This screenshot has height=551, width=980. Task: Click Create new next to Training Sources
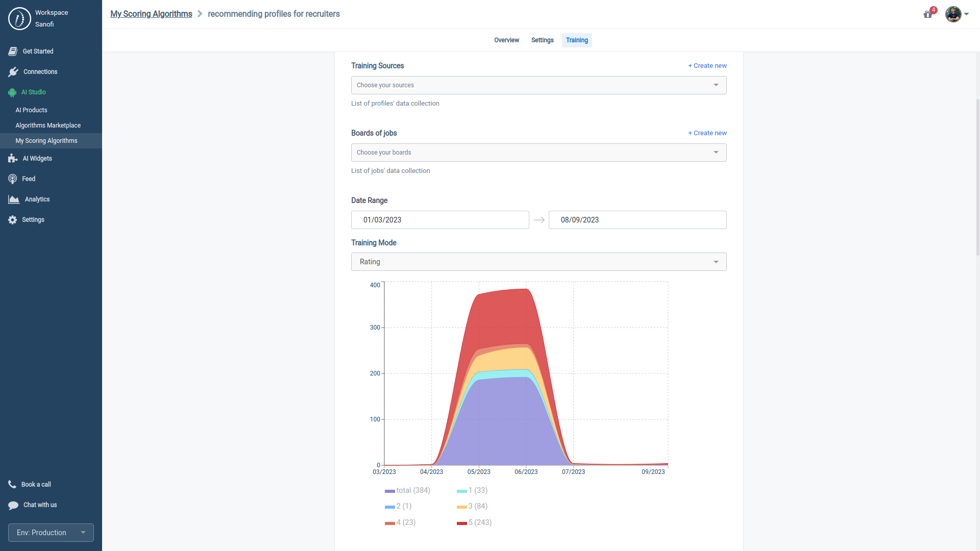(x=707, y=65)
